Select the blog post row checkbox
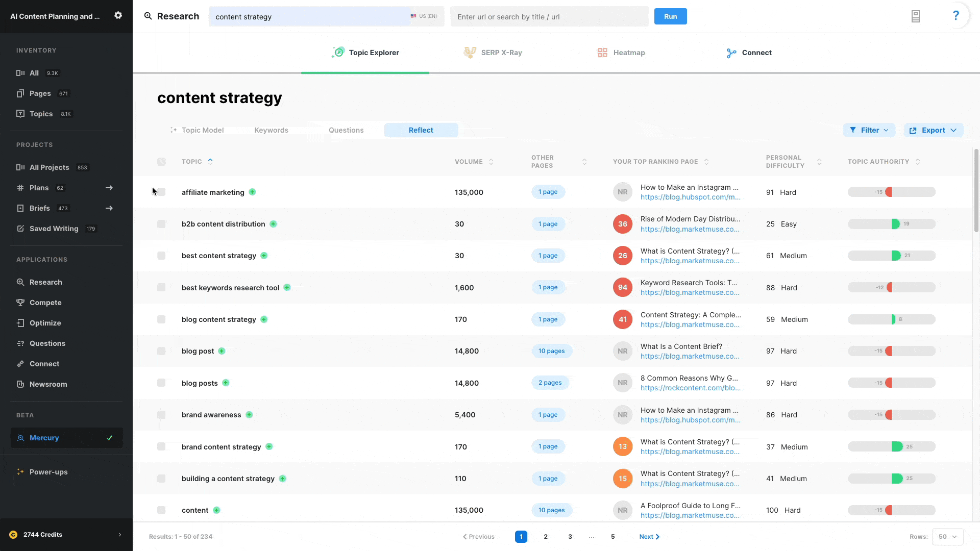The height and width of the screenshot is (551, 980). click(x=161, y=351)
